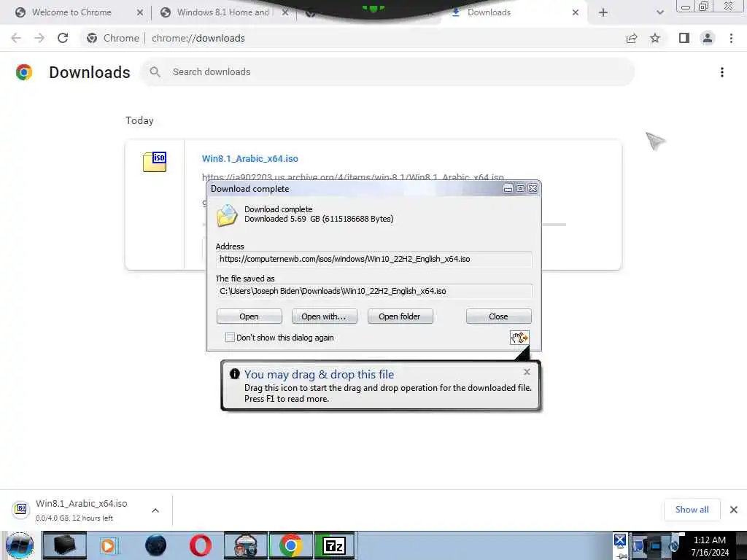Expand Win8.1_Arabic_x64.iso download shelf options
The width and height of the screenshot is (747, 560).
[x=155, y=510]
